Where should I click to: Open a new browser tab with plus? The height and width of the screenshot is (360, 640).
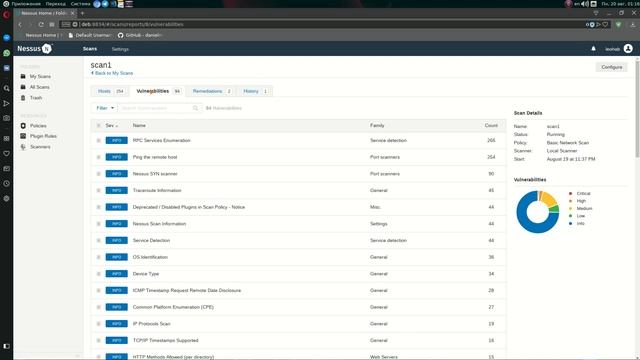[x=82, y=13]
